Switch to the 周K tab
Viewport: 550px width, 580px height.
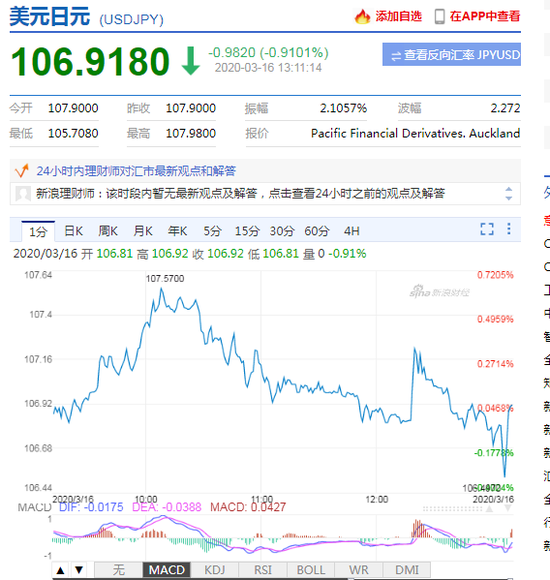point(108,231)
